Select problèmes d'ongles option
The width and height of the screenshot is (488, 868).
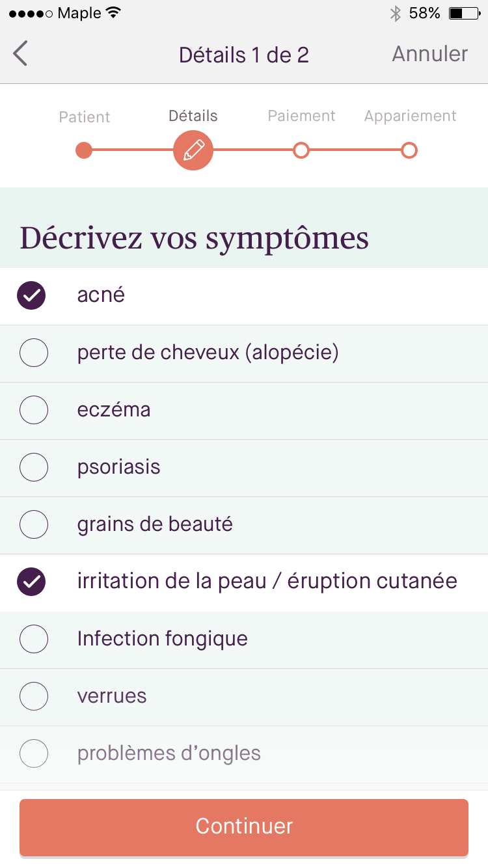(x=34, y=753)
